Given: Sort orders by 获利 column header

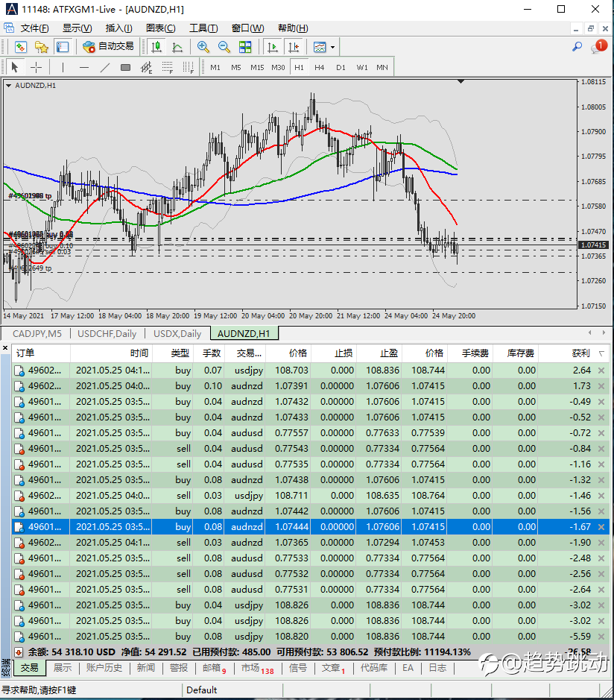Looking at the screenshot, I should coord(580,353).
